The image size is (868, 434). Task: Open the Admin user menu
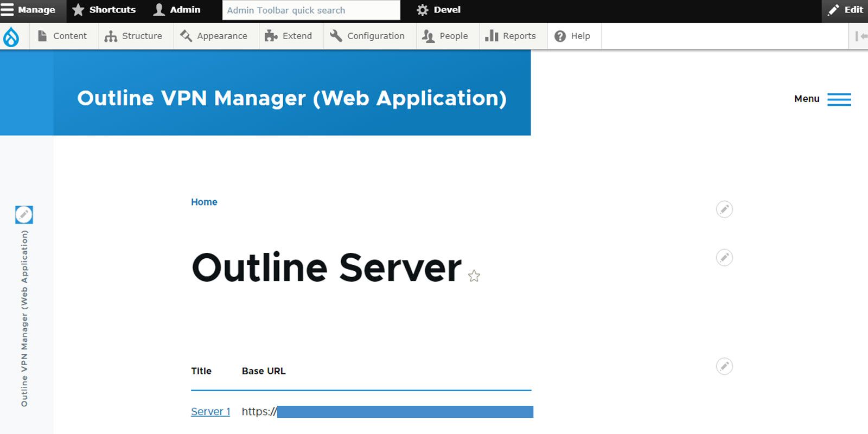pos(177,10)
